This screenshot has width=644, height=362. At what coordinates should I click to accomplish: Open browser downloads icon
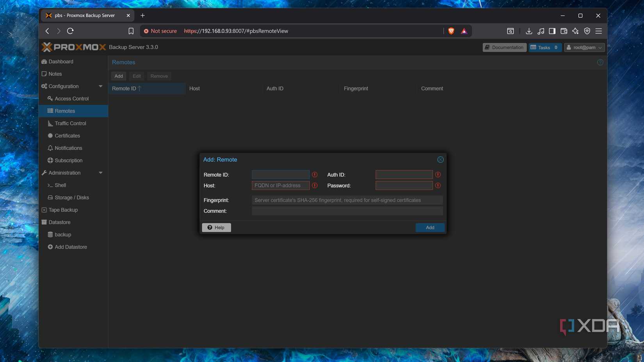529,31
